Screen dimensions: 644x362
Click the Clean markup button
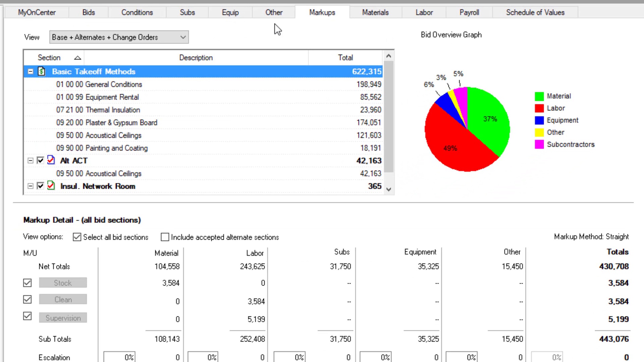(x=63, y=299)
